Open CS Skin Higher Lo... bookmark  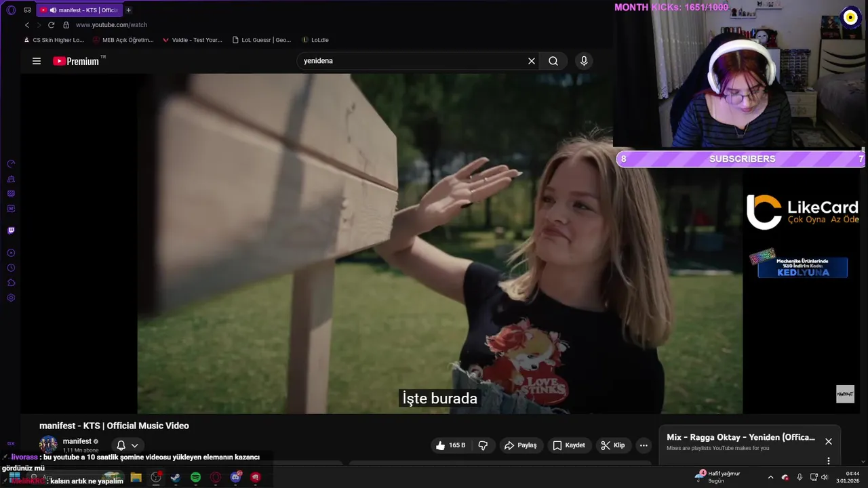pyautogui.click(x=54, y=40)
